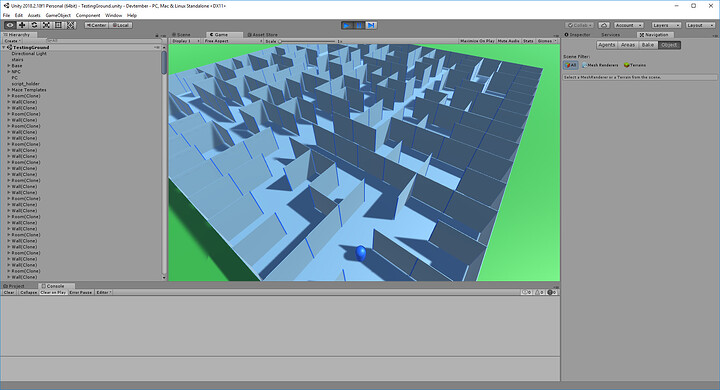Select the Terrains scene filter

coord(635,65)
